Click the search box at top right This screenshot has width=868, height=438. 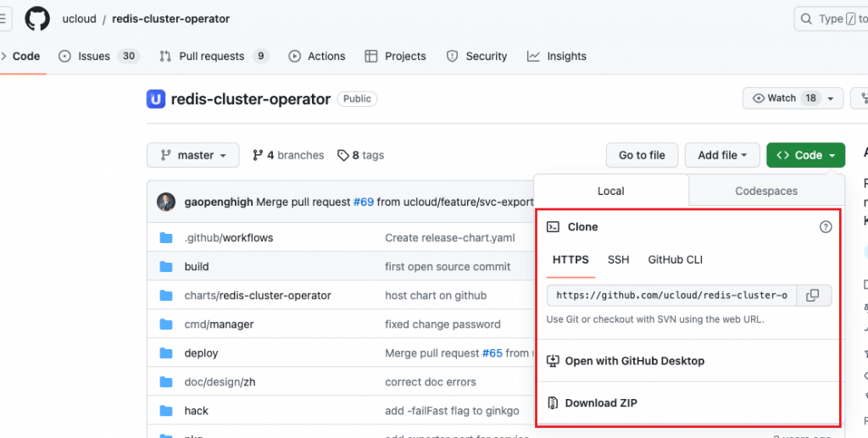[831, 19]
